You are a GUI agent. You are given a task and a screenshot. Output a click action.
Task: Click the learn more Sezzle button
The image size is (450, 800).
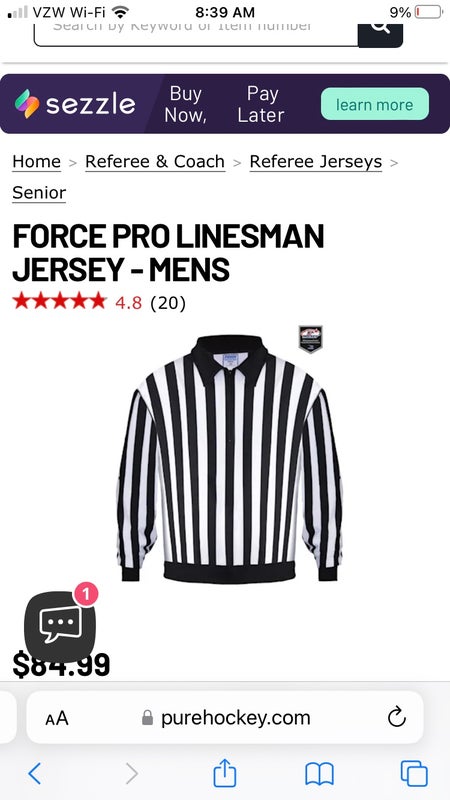[x=374, y=104]
